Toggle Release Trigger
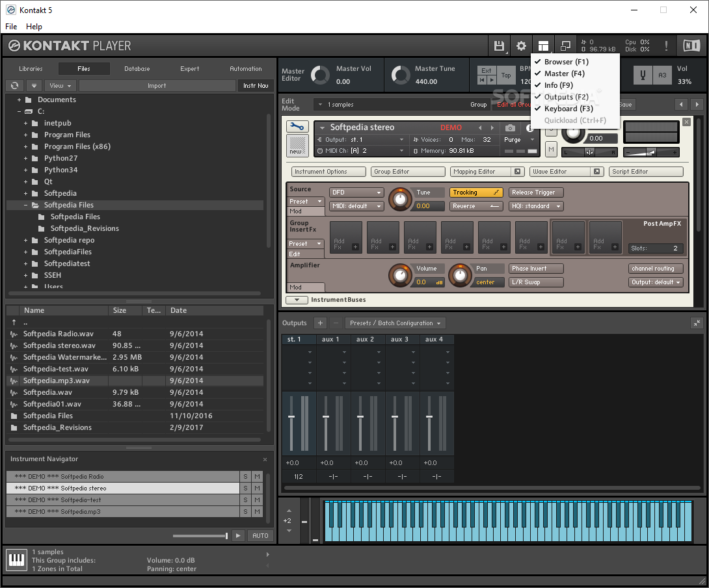 536,193
